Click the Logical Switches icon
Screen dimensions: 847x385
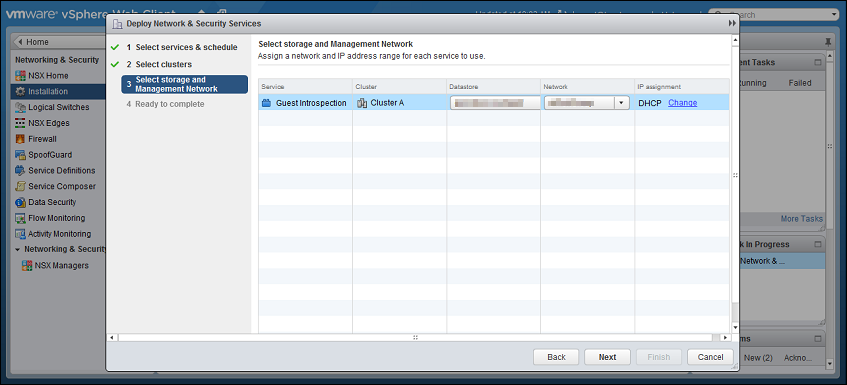pos(20,107)
